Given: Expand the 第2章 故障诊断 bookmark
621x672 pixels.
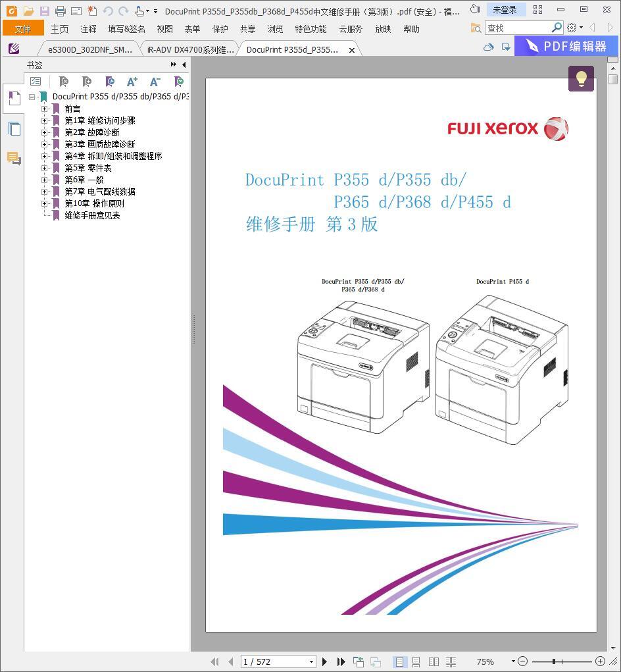Looking at the screenshot, I should pos(44,132).
